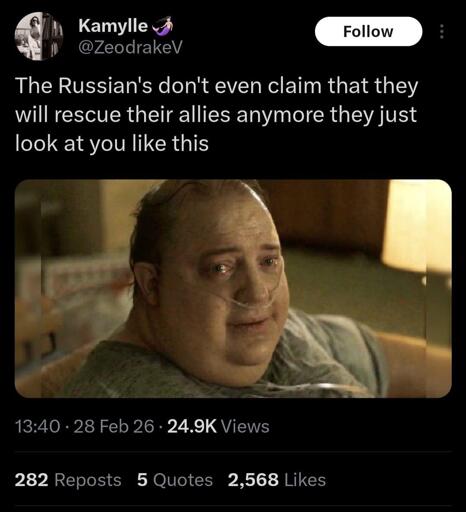The height and width of the screenshot is (512, 466).
Task: View the 24.9K Views analytics
Action: click(218, 426)
